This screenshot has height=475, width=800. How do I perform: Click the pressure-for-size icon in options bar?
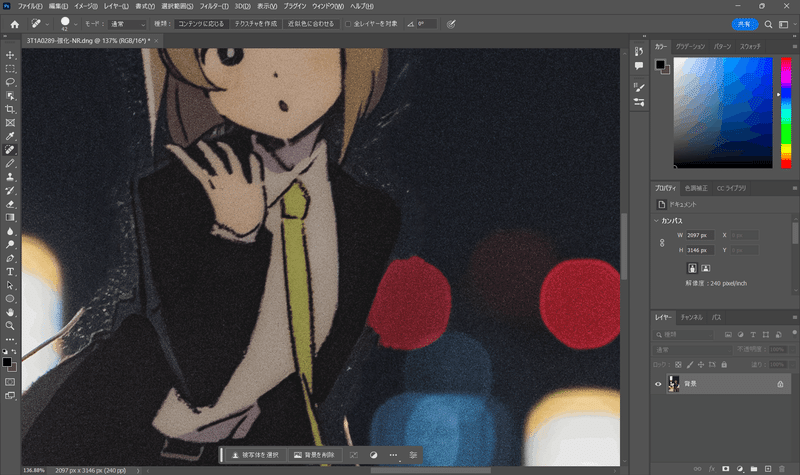coord(451,24)
